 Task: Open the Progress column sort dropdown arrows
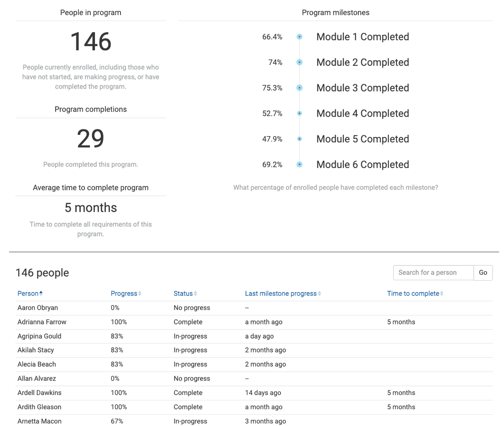[x=140, y=293]
